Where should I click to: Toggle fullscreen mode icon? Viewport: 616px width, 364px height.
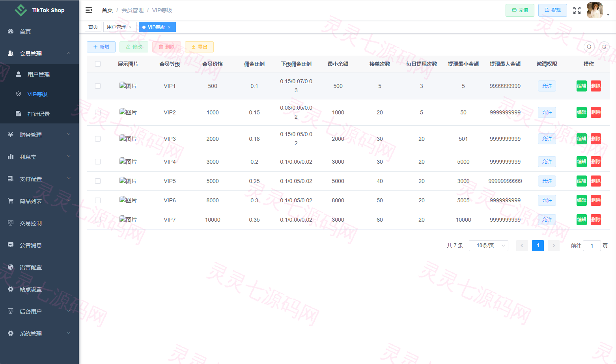pos(577,10)
